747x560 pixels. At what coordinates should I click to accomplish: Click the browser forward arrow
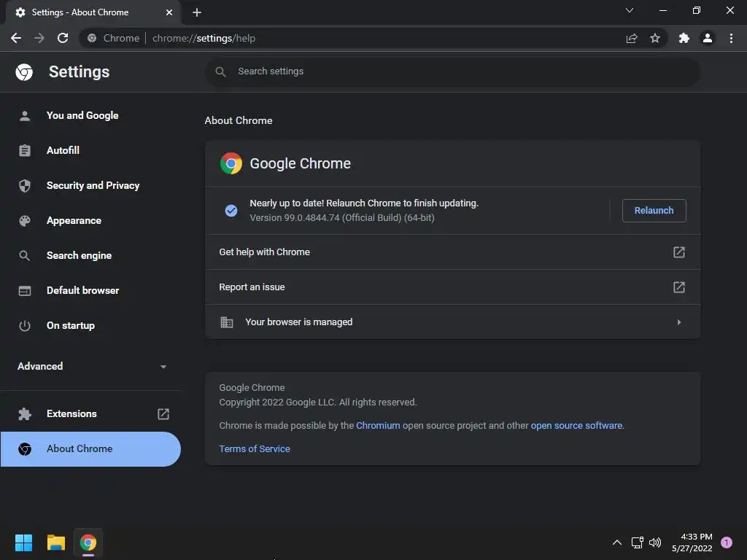click(39, 38)
